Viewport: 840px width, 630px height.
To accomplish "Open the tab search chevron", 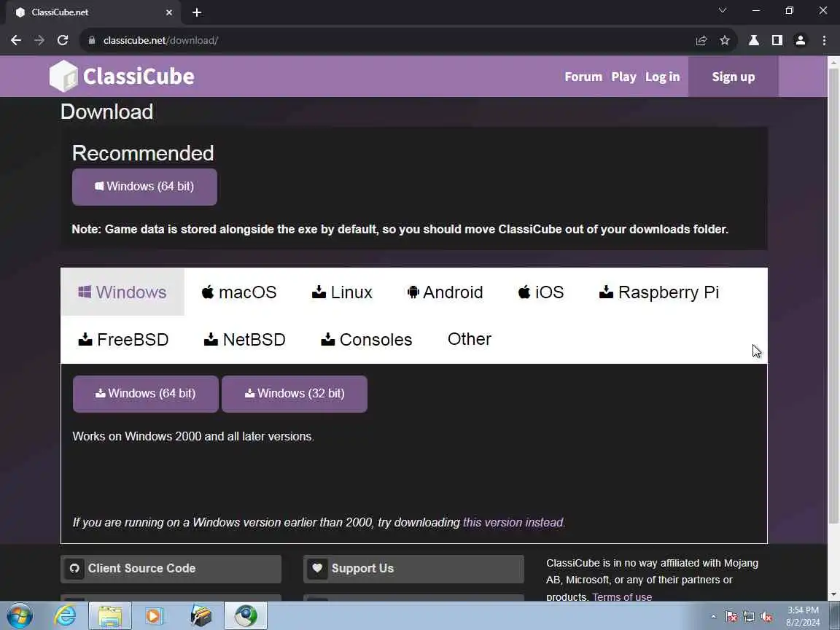I will (x=723, y=11).
